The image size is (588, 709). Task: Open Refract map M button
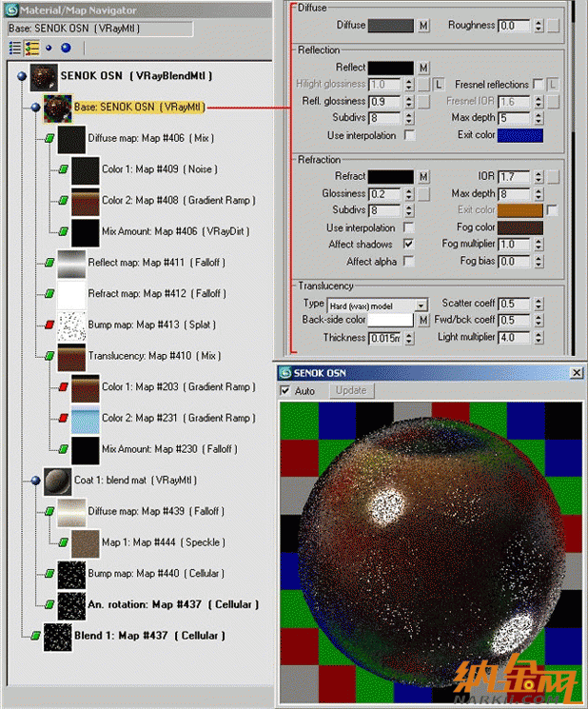pyautogui.click(x=423, y=176)
